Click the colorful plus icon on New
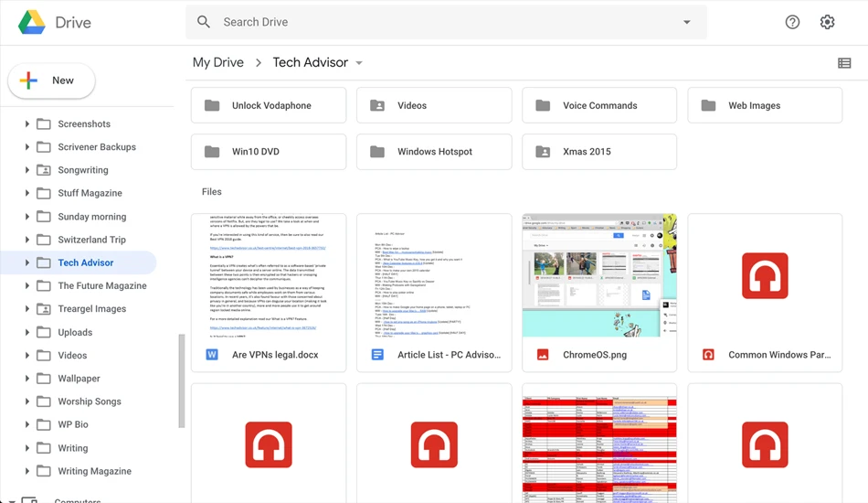Screen dimensions: 868x503 click(x=28, y=80)
